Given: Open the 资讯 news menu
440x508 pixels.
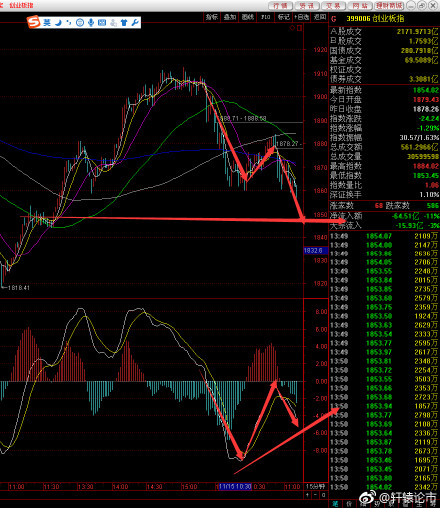Looking at the screenshot, I should coord(307,6).
